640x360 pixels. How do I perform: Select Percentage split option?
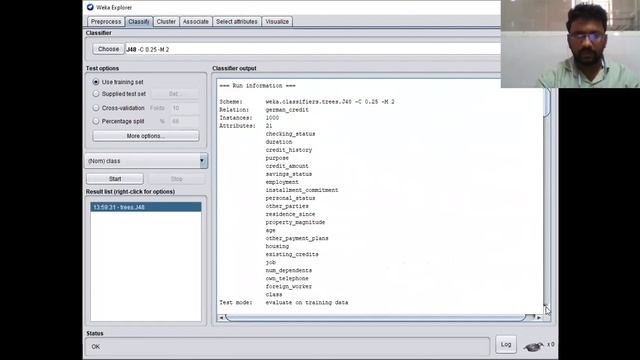click(96, 121)
